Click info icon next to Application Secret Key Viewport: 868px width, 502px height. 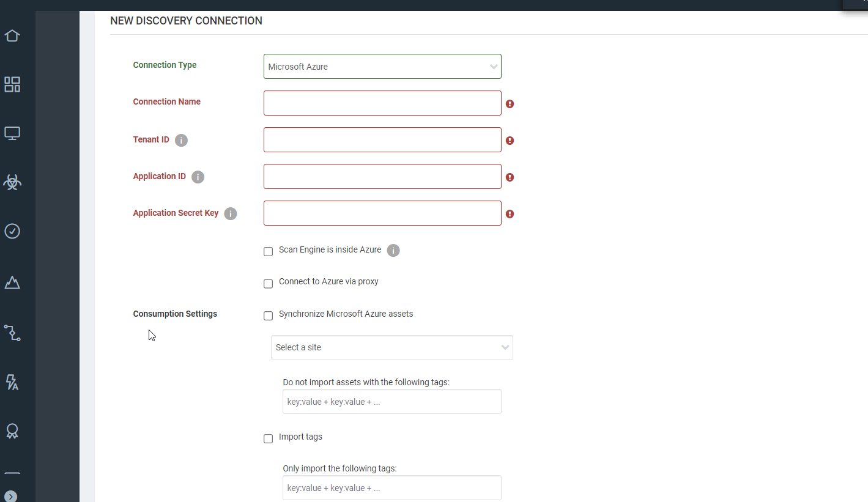click(x=230, y=213)
